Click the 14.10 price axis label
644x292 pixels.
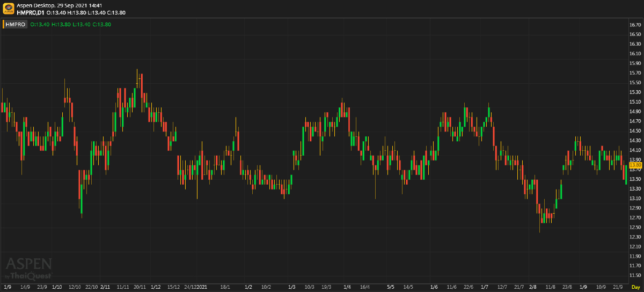click(x=635, y=150)
